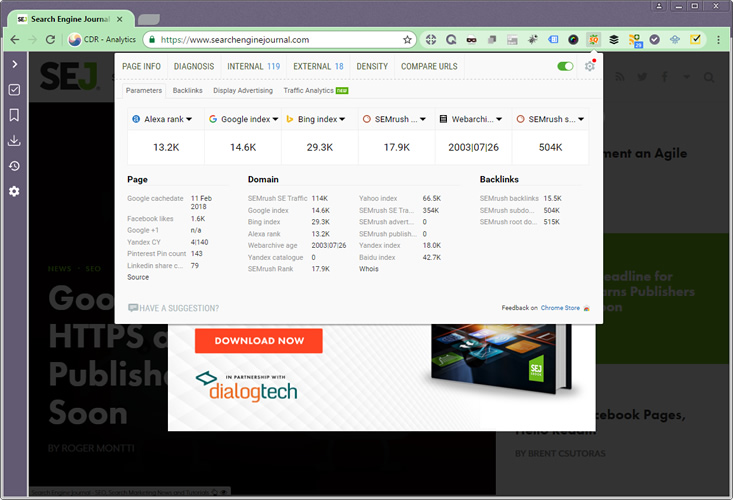
Task: Select the Parameters sub-tab
Action: pyautogui.click(x=144, y=91)
